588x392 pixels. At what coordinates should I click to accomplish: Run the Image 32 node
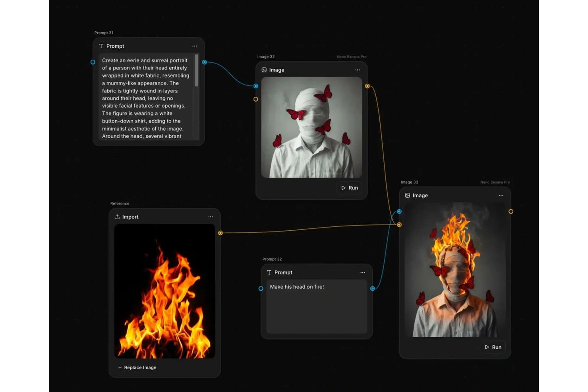click(x=350, y=188)
